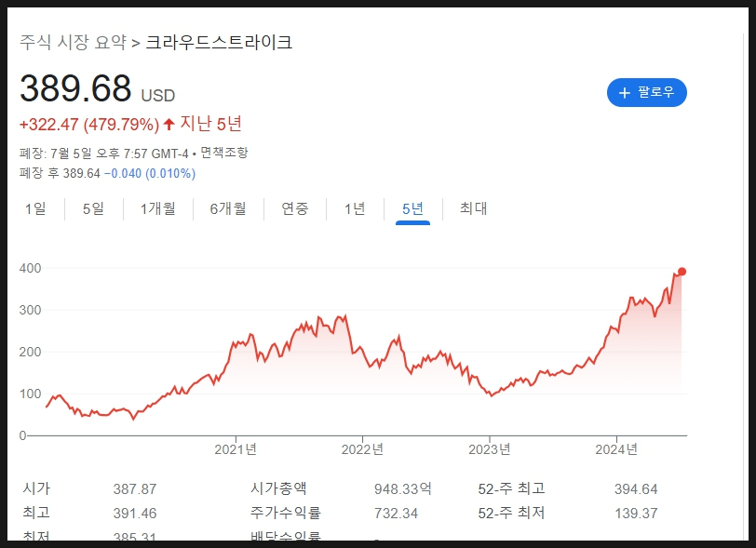Click the red endpoint marker on chart
The height and width of the screenshot is (548, 756).
[x=682, y=272]
